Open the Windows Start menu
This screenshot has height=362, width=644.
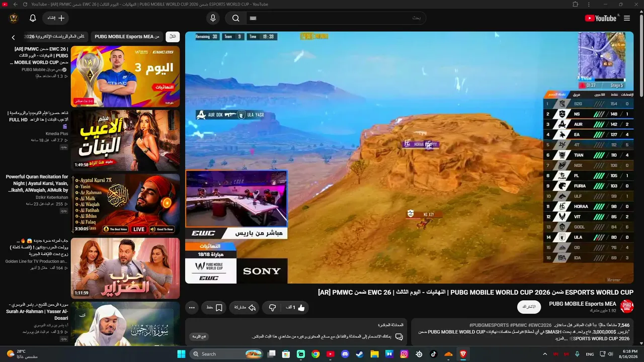[x=181, y=354]
